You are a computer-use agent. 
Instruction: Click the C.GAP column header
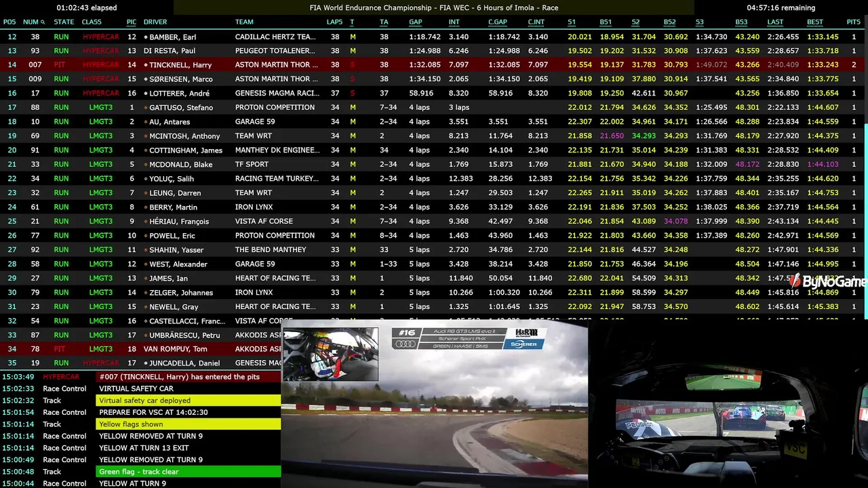[498, 22]
